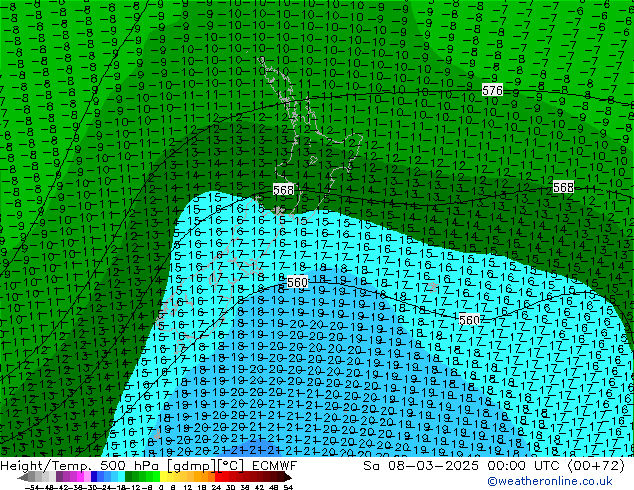
Task: Click the [gdmp] unit label in the title
Action: (x=192, y=466)
